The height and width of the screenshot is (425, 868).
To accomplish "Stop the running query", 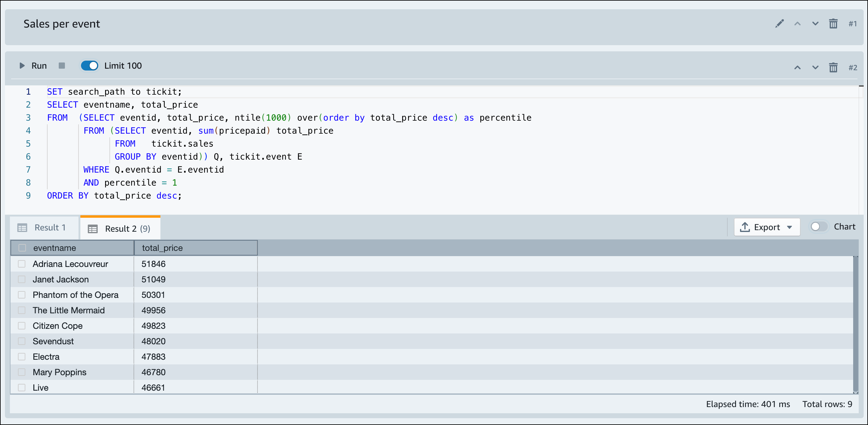I will pyautogui.click(x=62, y=66).
